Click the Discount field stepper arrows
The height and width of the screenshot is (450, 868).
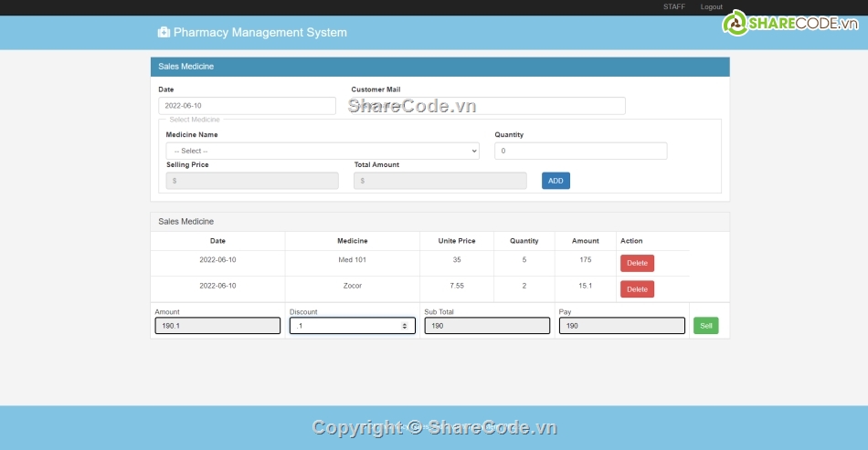(x=405, y=326)
